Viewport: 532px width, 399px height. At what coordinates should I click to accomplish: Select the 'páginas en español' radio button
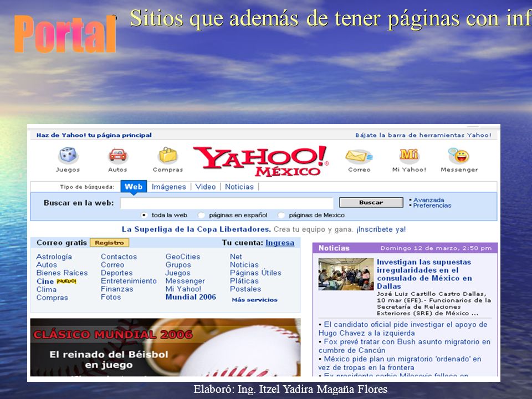[x=202, y=215]
